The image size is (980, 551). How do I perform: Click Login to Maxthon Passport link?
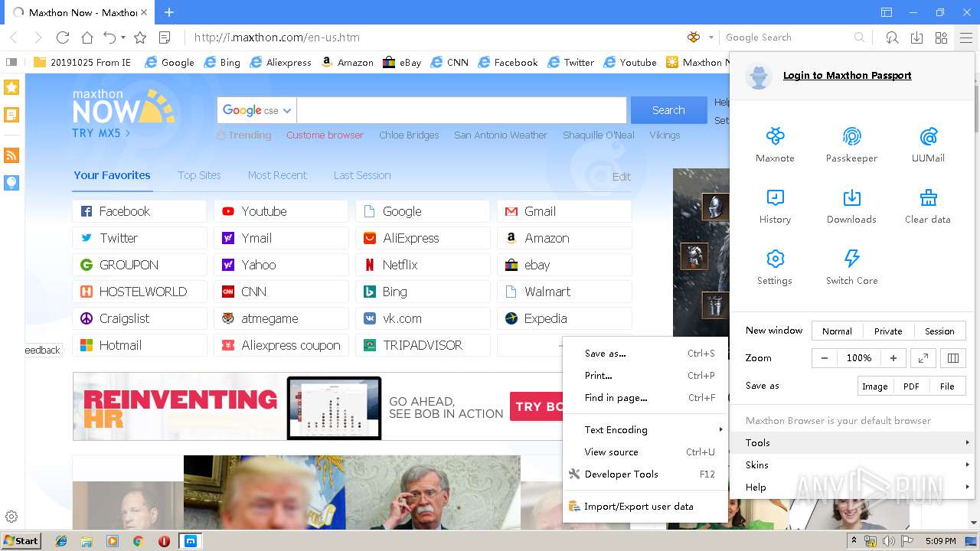coord(847,75)
